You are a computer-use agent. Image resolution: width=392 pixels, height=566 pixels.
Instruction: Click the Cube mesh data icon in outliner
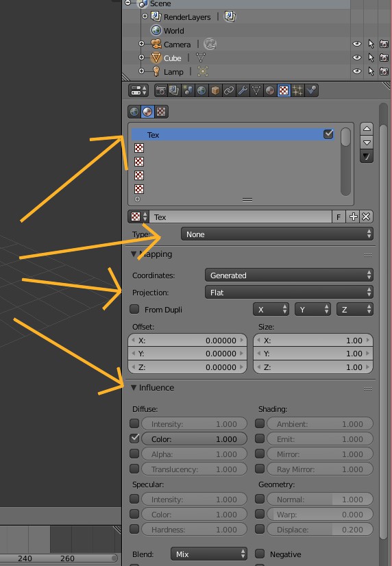coord(201,58)
